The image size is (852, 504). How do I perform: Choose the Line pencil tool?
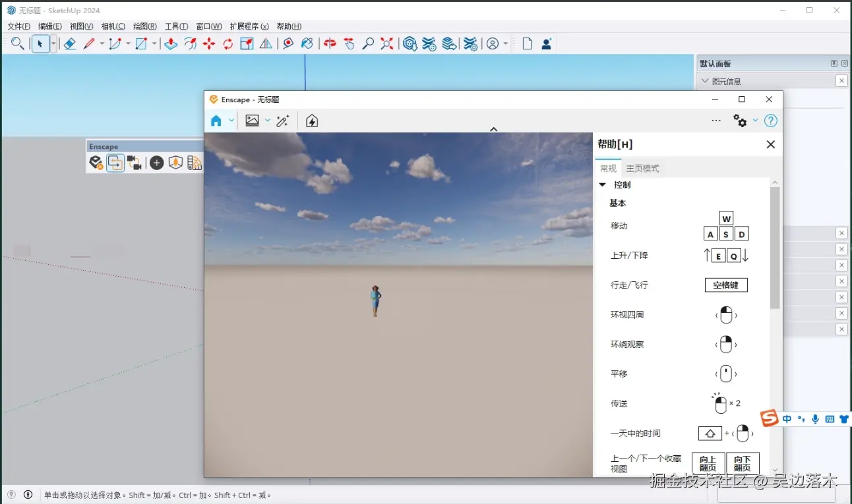click(x=89, y=43)
